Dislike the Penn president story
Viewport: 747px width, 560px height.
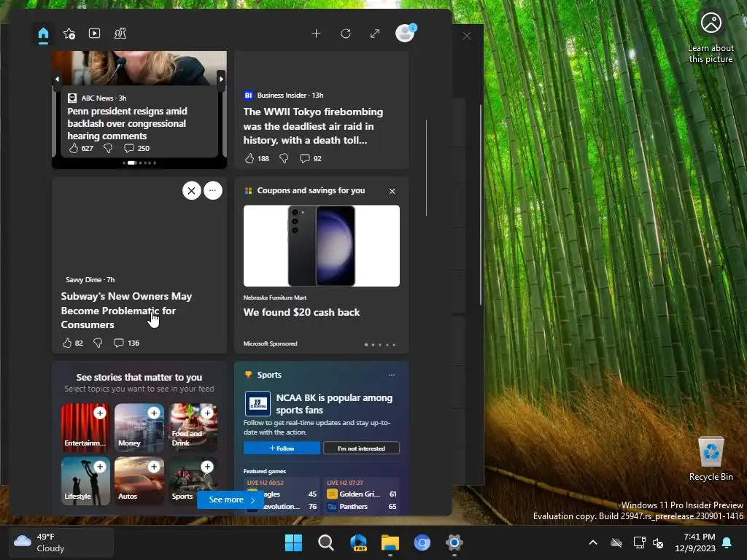tap(108, 148)
